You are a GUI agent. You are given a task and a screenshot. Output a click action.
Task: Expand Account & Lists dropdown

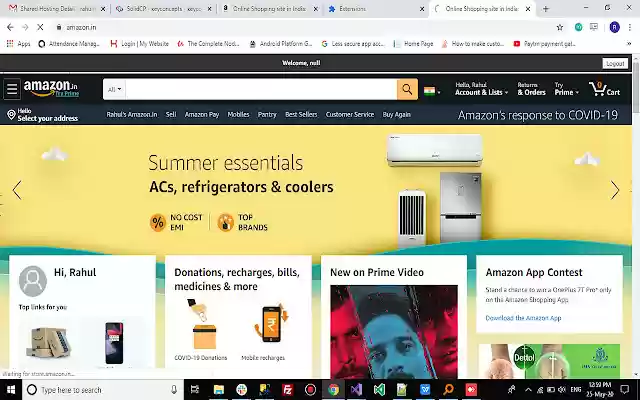click(482, 89)
